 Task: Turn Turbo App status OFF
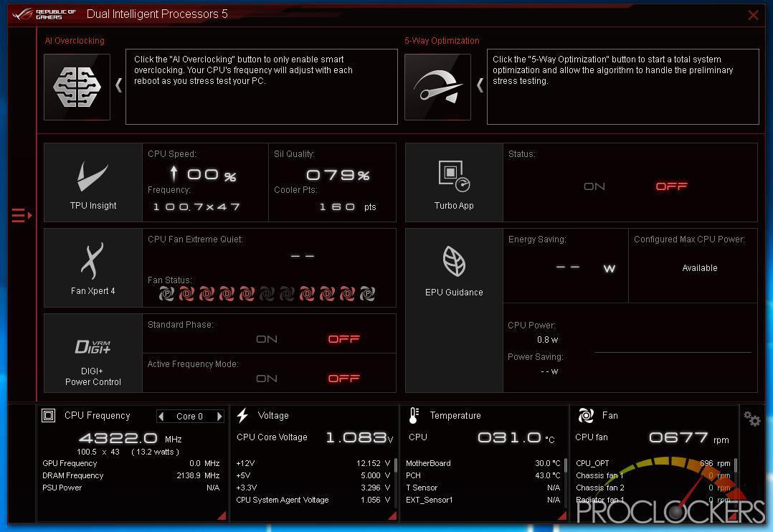tap(671, 186)
